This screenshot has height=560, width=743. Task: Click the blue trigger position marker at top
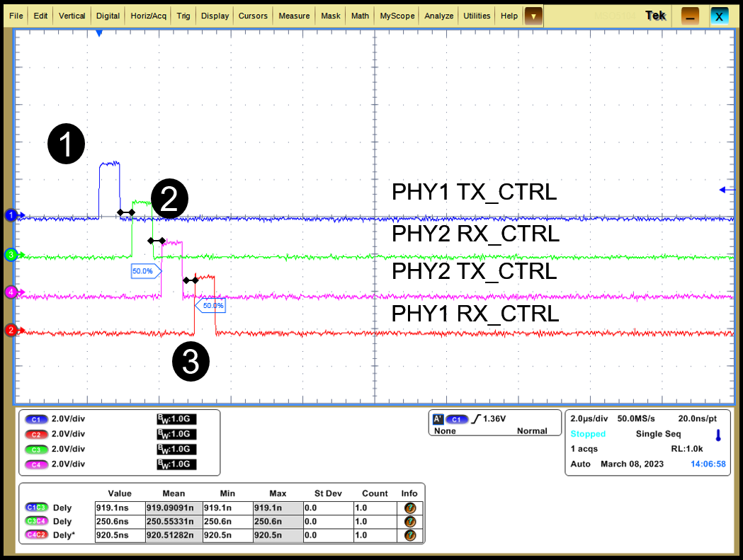click(x=99, y=33)
